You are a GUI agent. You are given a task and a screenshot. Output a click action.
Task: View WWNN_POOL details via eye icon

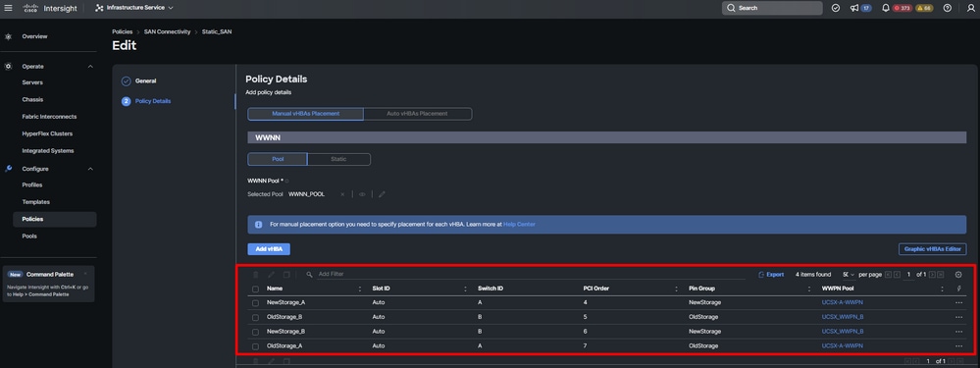coord(362,194)
